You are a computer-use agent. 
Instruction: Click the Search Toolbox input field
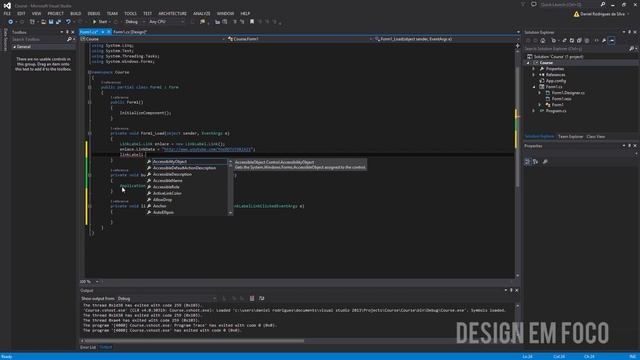[x=38, y=39]
